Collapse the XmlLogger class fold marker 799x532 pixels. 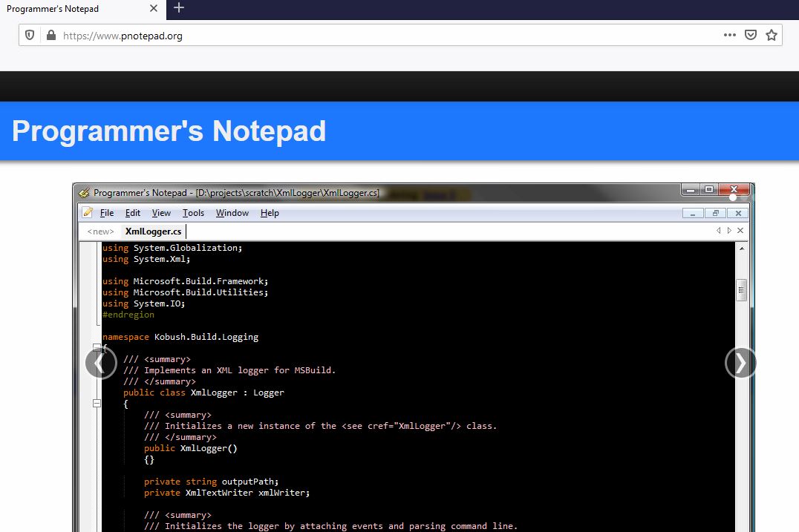click(x=97, y=403)
